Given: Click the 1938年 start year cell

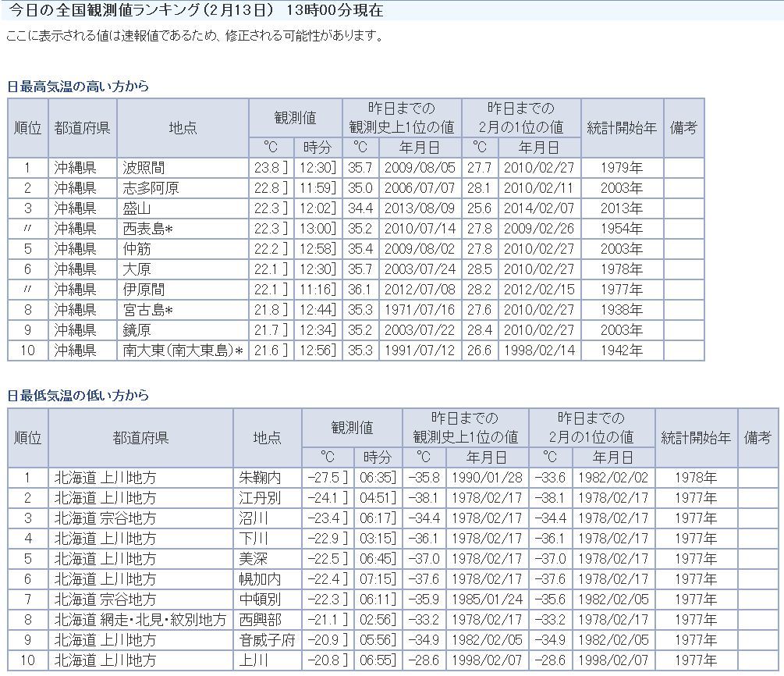Looking at the screenshot, I should click(622, 310).
